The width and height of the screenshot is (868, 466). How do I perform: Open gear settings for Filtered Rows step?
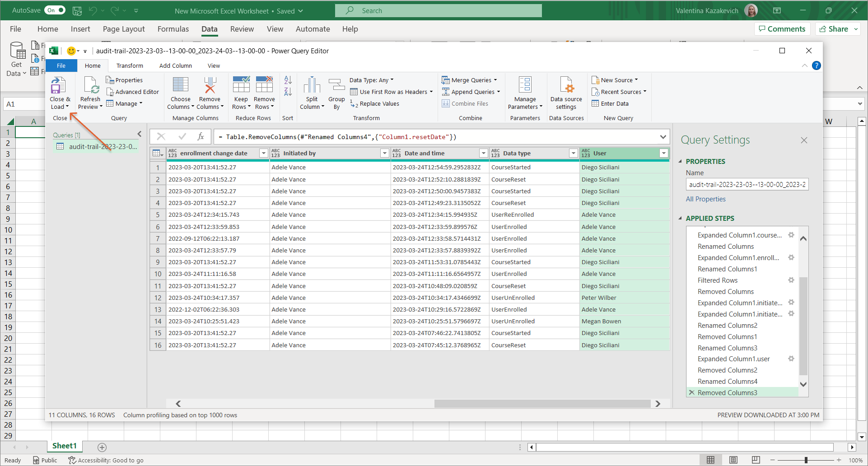[791, 280]
